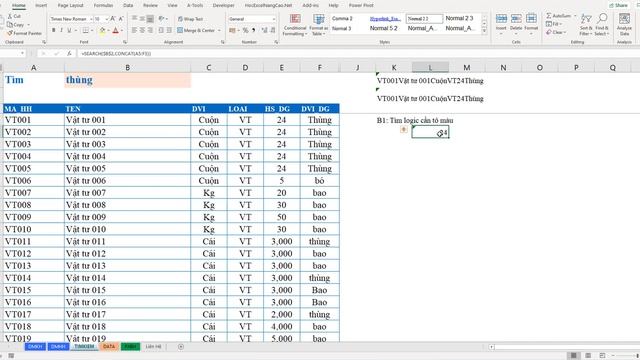Screen dimensions: 640x360
Task: Toggle the Bottom Align button
Action: pyautogui.click(x=150, y=19)
